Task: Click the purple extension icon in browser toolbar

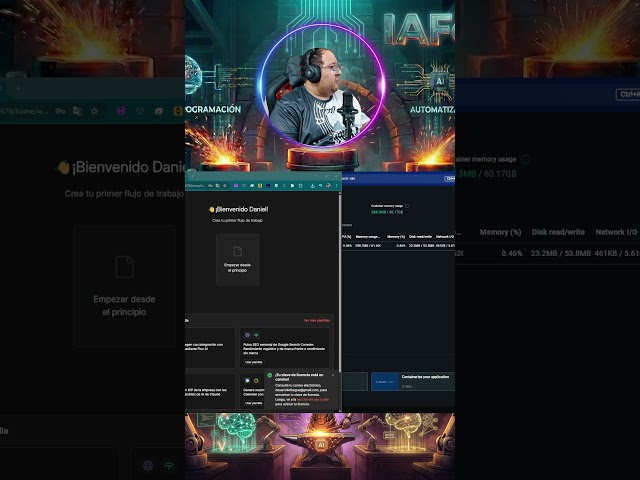Action: click(236, 186)
